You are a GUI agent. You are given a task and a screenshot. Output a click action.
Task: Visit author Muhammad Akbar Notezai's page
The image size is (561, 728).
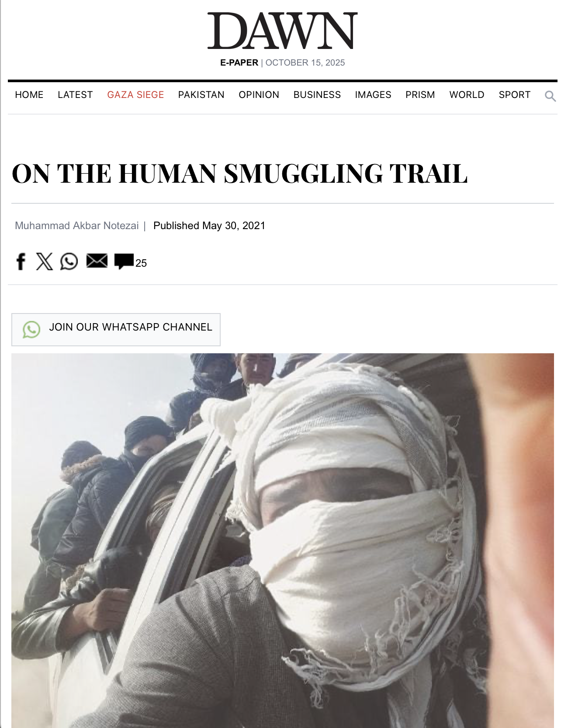click(x=77, y=226)
